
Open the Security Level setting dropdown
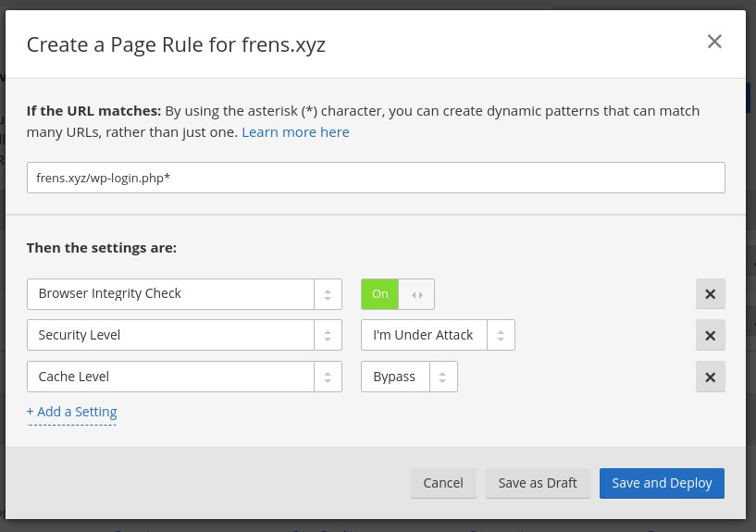[x=184, y=335]
